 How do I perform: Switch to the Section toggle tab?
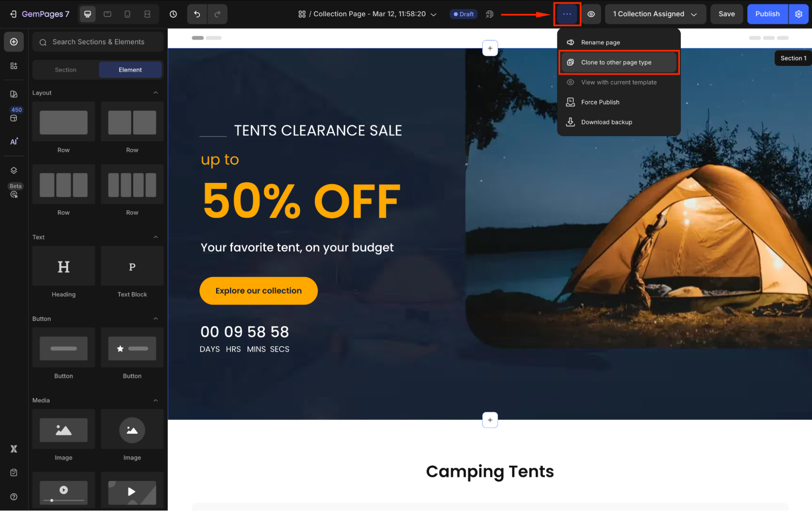[65, 70]
